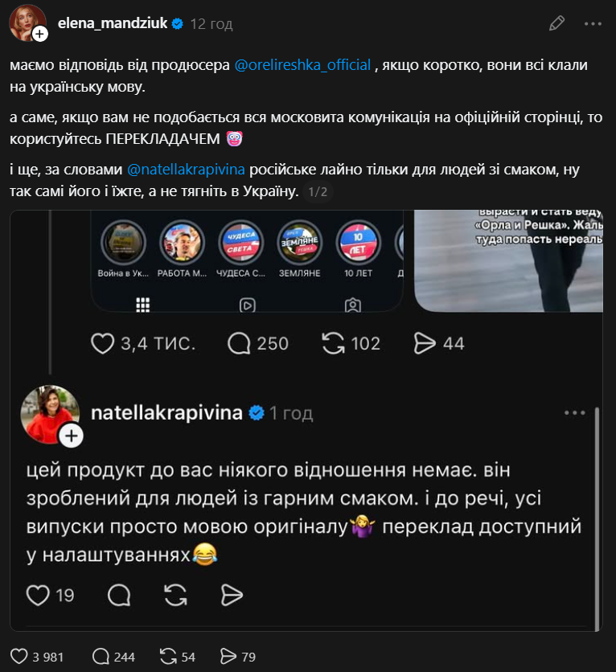
Task: Share natellakrapivina's comment via arrow icon
Action: [x=232, y=595]
